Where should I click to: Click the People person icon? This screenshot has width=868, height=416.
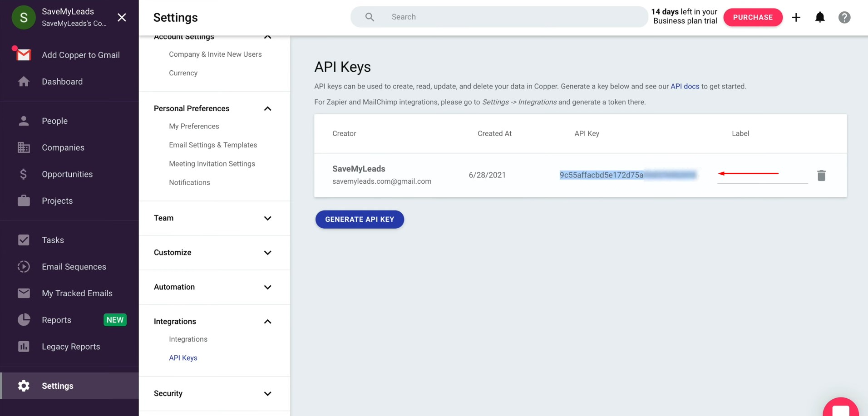click(x=24, y=121)
